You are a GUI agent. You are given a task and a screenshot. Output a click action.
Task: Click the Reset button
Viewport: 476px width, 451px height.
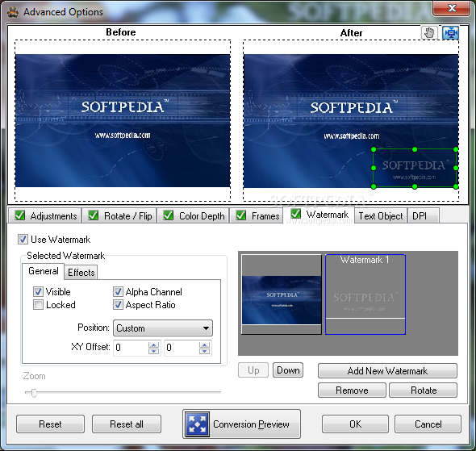coord(50,424)
